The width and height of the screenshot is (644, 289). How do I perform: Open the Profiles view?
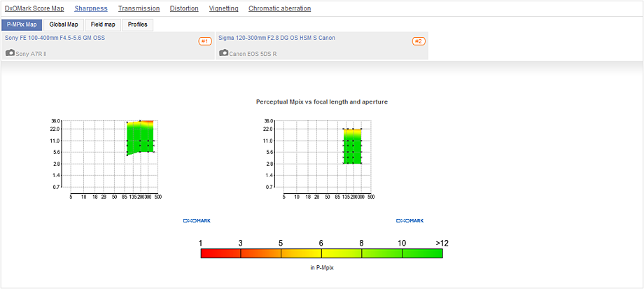point(138,24)
